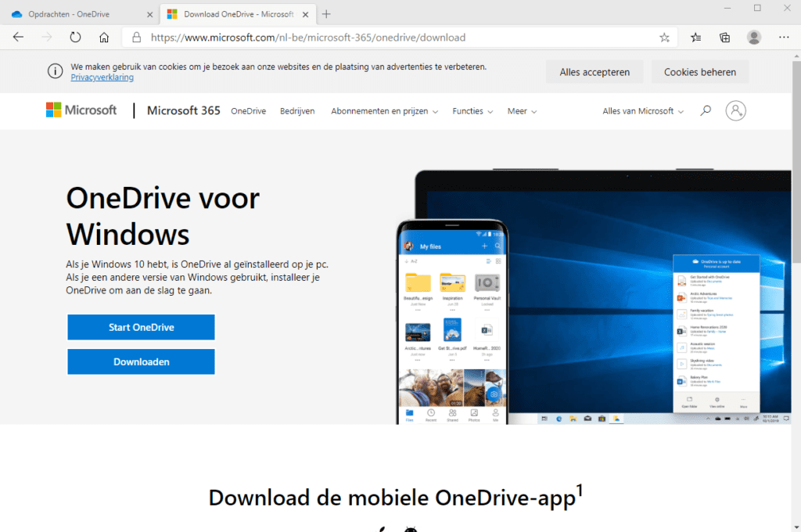Expand the Functies dropdown
801x532 pixels.
[472, 111]
